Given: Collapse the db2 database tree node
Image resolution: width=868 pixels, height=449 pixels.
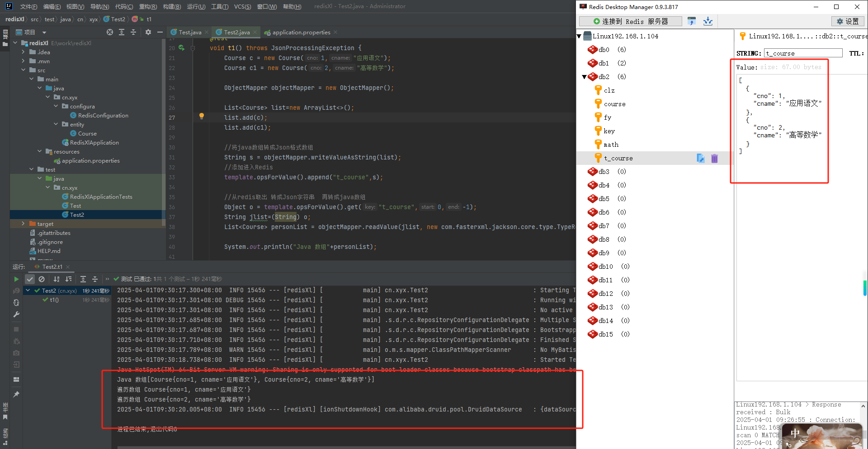Looking at the screenshot, I should coord(584,76).
